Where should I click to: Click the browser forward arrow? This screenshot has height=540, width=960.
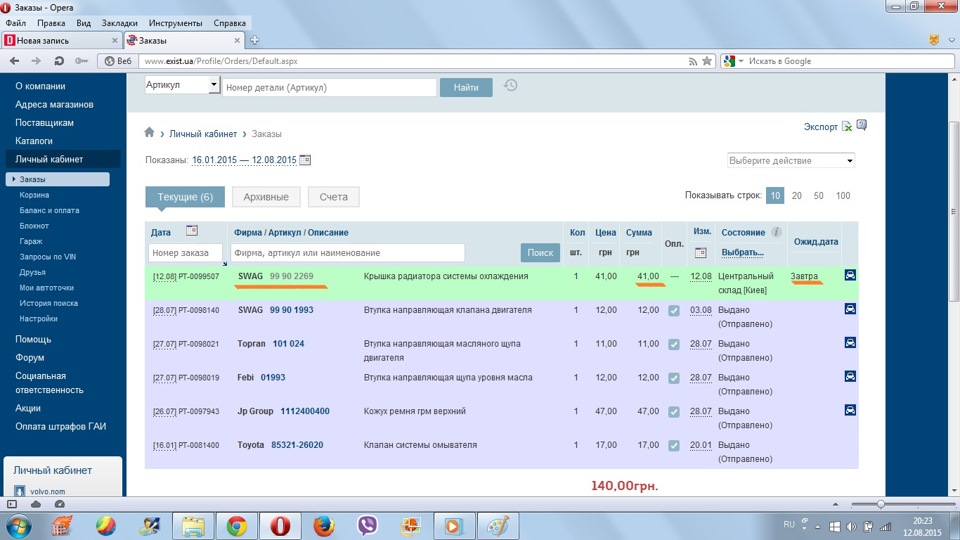[x=36, y=61]
